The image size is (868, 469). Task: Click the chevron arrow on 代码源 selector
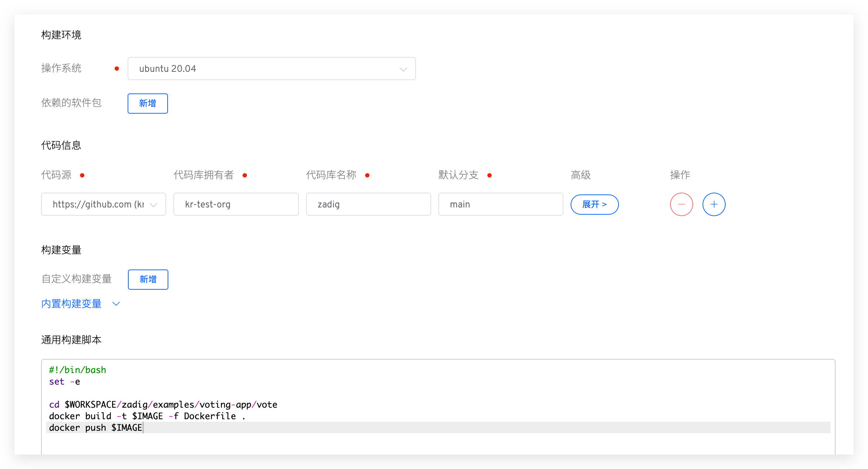(154, 204)
